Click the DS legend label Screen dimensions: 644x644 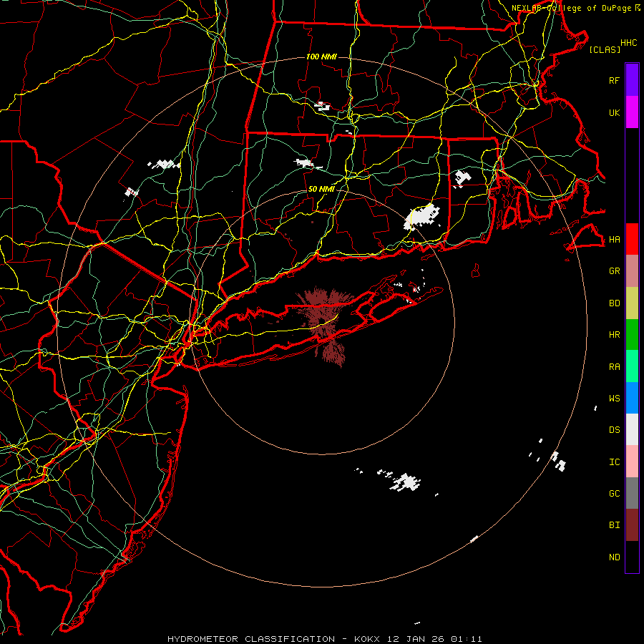(x=614, y=430)
